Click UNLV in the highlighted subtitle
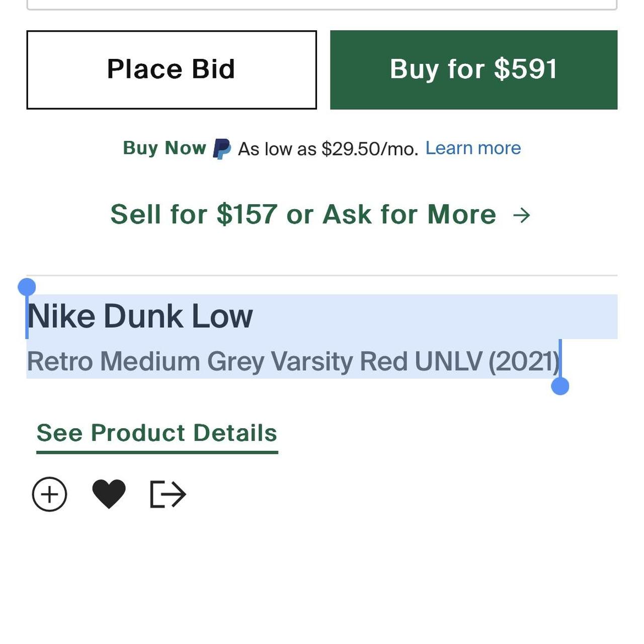644x644 pixels. [x=448, y=361]
